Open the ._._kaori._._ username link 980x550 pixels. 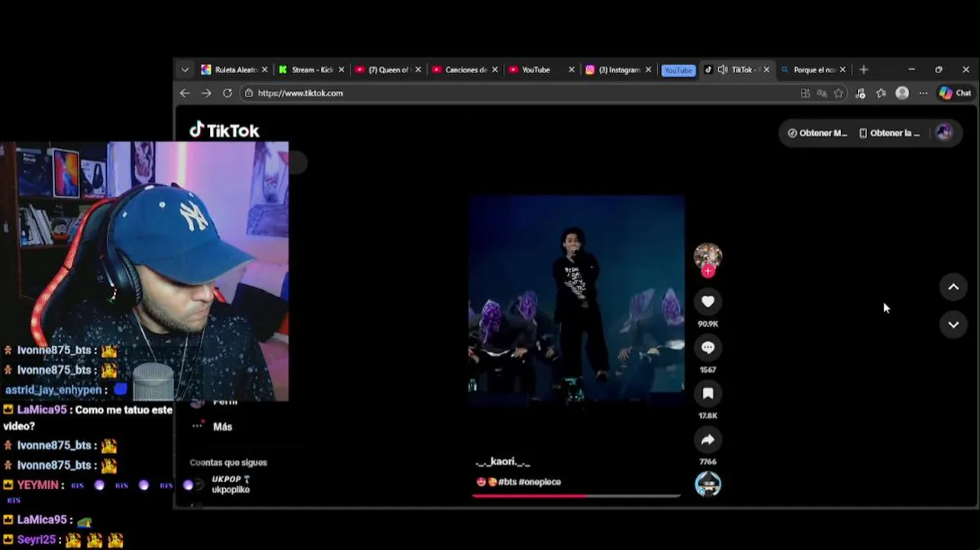502,461
